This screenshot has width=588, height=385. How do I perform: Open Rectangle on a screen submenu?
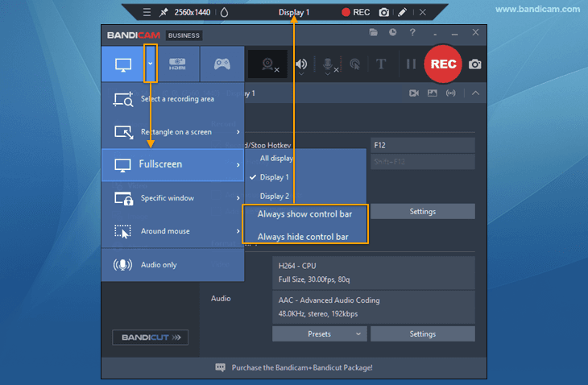tap(173, 132)
